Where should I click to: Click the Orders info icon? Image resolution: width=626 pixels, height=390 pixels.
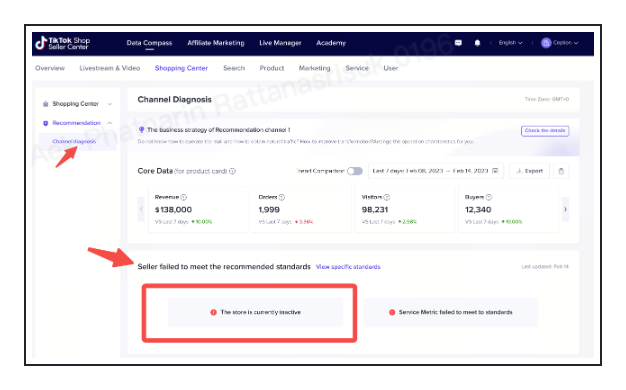tap(282, 197)
